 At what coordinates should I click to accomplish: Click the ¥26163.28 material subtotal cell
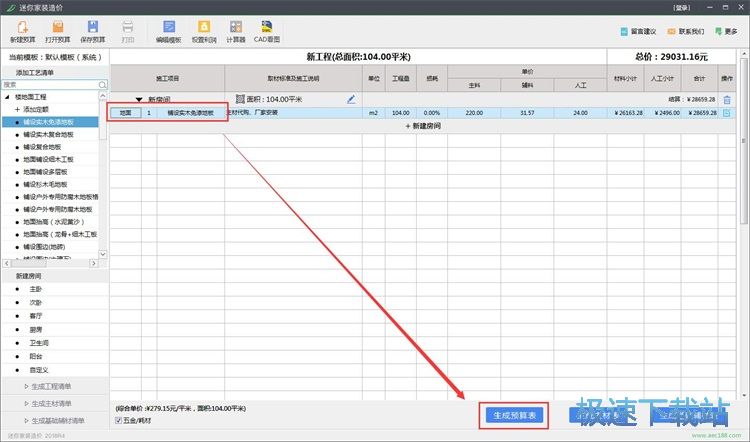coord(626,113)
